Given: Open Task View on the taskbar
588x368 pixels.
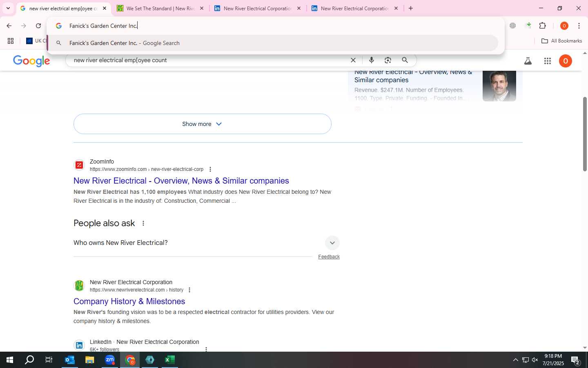Looking at the screenshot, I should [x=49, y=360].
